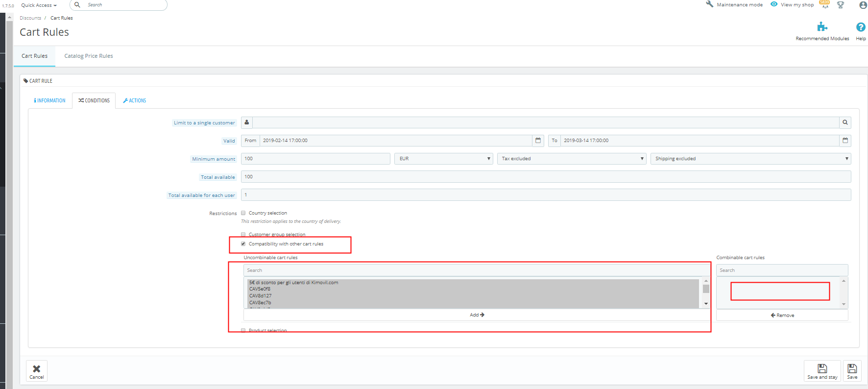Click the Add button for cart rules
Image resolution: width=868 pixels, height=389 pixels.
(x=477, y=315)
